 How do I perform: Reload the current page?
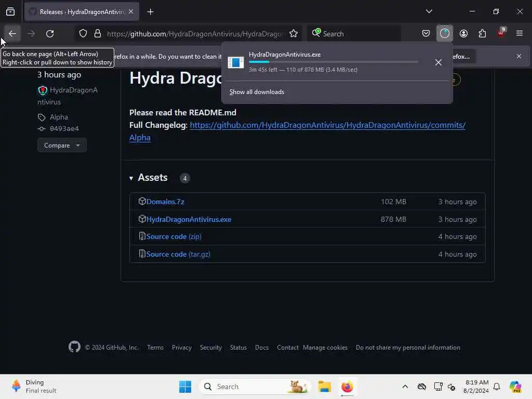[50, 34]
